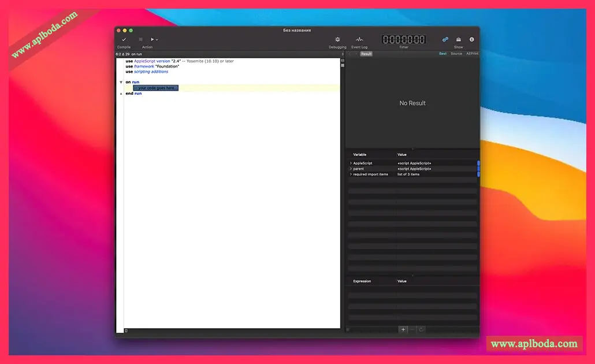Click the 'use AppleScript version' code line
This screenshot has height=364, width=595.
coord(180,61)
